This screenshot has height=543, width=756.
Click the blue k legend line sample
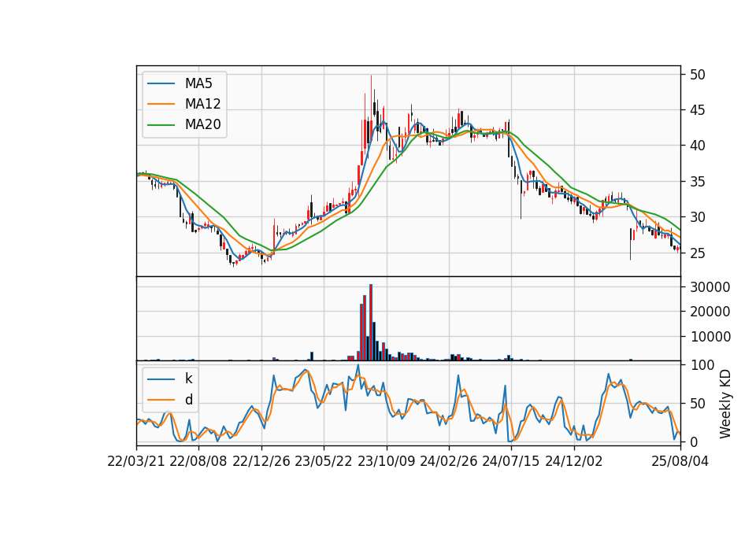161,379
